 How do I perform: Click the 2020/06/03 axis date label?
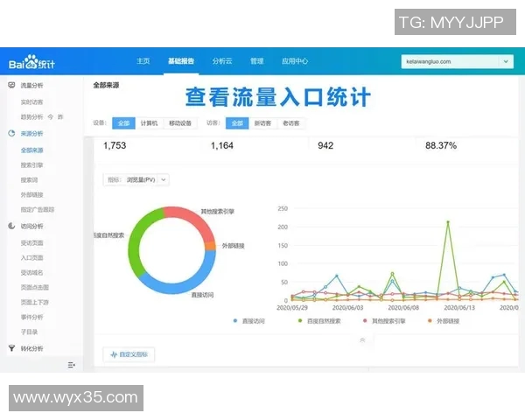coord(347,307)
